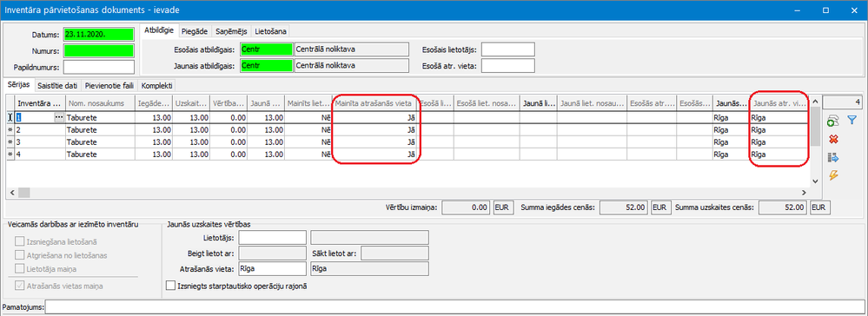Open the ellipsis lookup button in inventory cell 1
Image resolution: width=868 pixels, height=316 pixels.
tap(59, 117)
